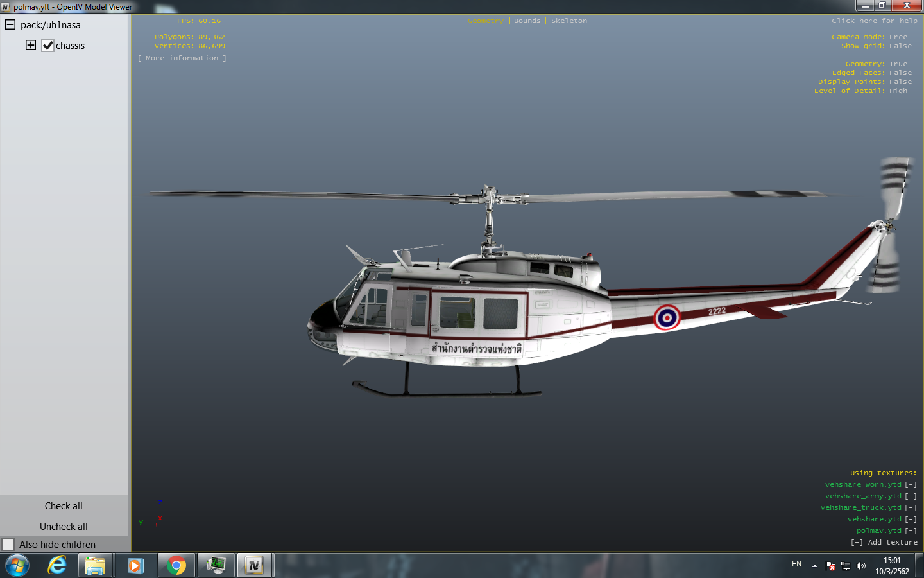The width and height of the screenshot is (924, 578).
Task: Open the network tray icon
Action: (846, 566)
